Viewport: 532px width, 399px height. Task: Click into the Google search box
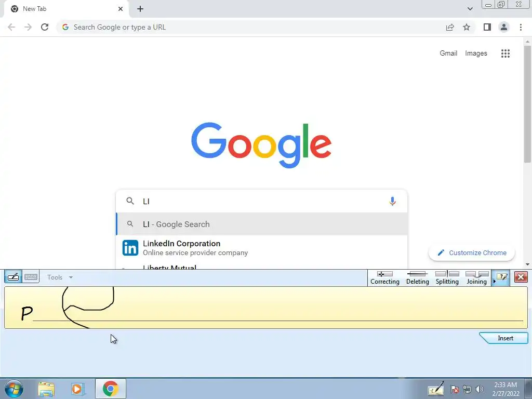262,201
